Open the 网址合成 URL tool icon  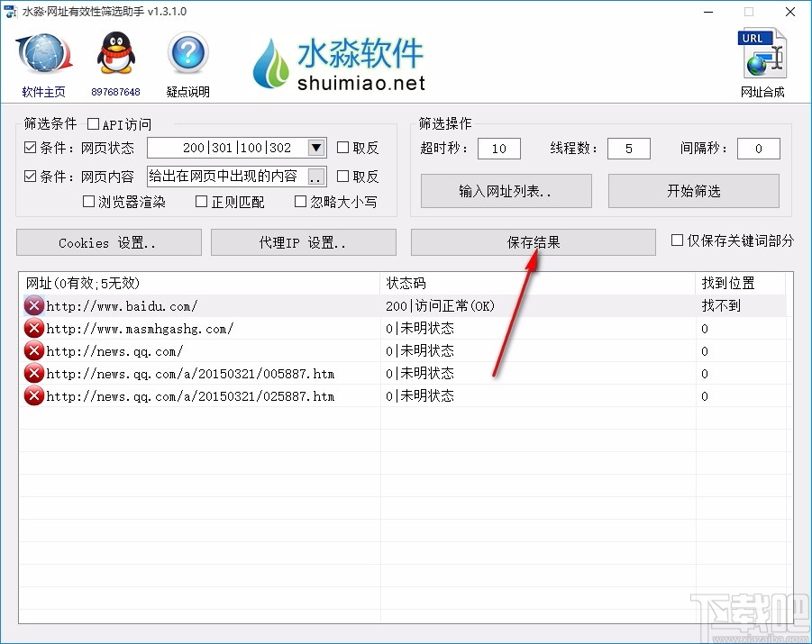[x=762, y=54]
